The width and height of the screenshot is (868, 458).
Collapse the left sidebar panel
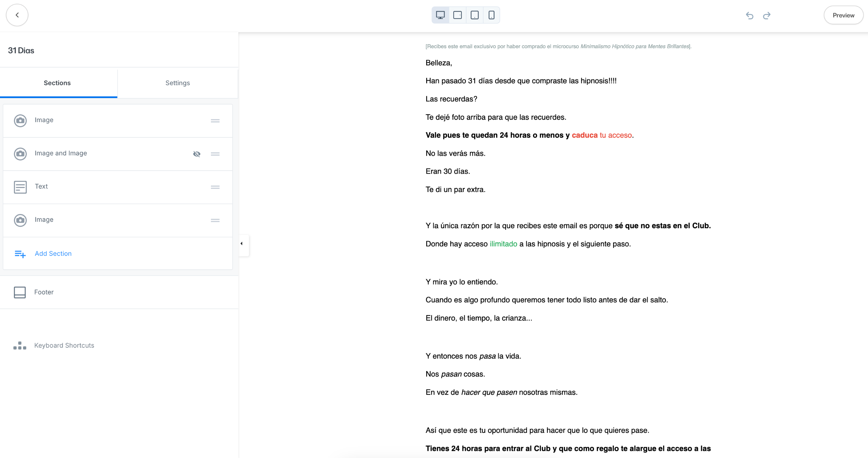[242, 244]
